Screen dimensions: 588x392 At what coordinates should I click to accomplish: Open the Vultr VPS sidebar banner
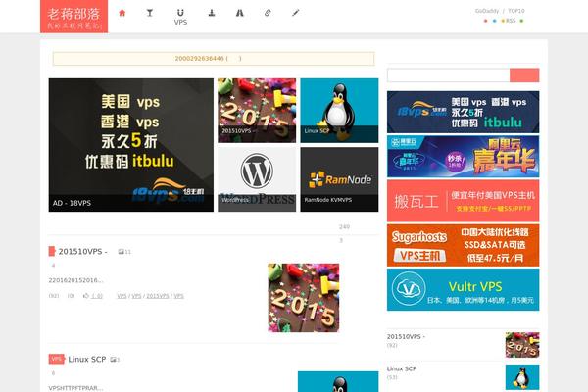[x=464, y=290]
